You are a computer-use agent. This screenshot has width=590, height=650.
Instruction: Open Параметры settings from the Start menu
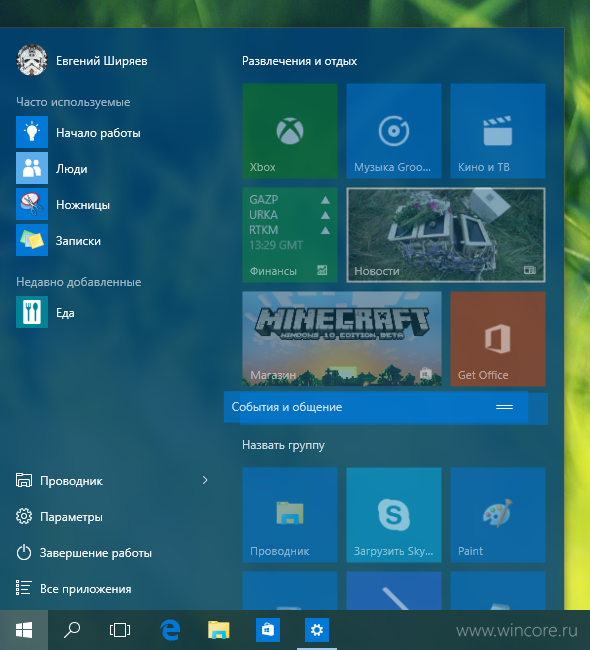(x=71, y=517)
